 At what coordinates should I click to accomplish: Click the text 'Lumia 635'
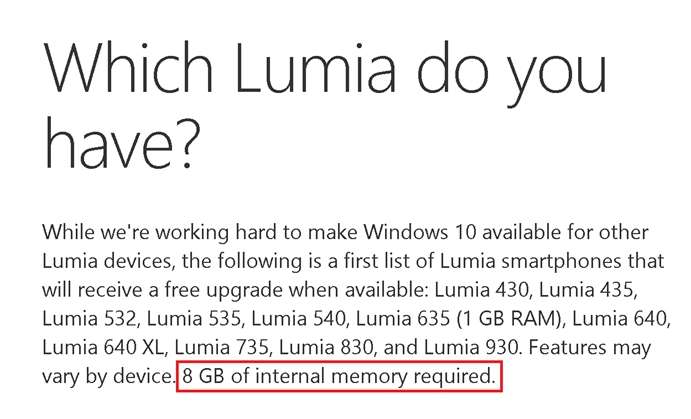(x=403, y=319)
